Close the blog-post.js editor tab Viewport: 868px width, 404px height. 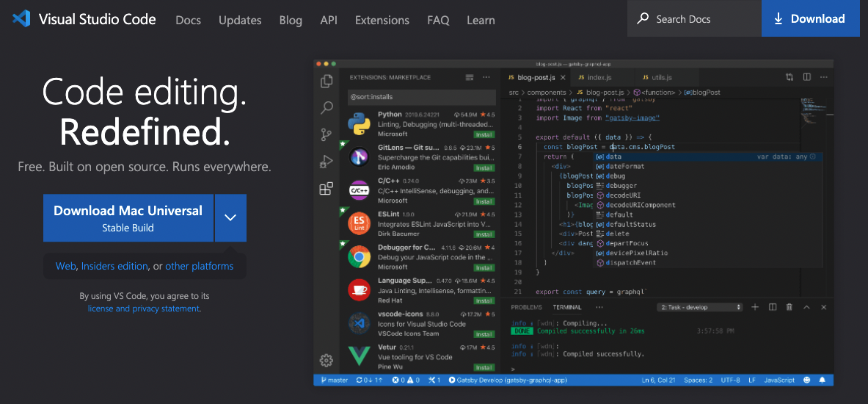point(563,78)
